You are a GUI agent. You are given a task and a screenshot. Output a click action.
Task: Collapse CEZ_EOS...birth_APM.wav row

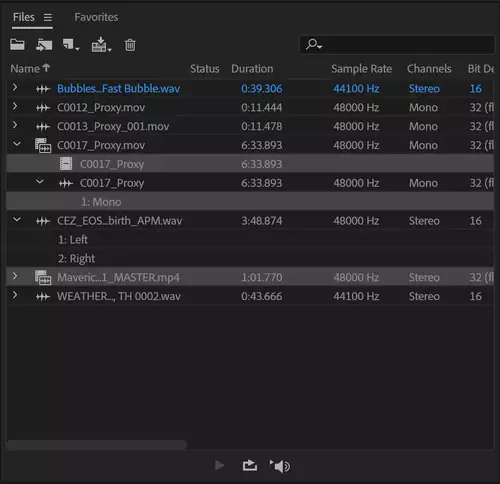[x=17, y=219]
